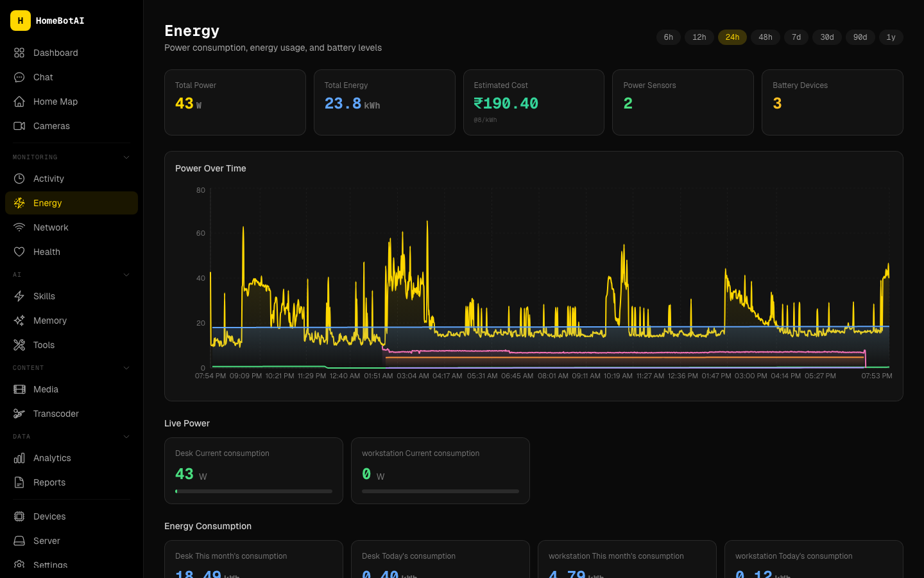Click the Network wifi icon
This screenshot has width=924, height=578.
click(x=19, y=227)
